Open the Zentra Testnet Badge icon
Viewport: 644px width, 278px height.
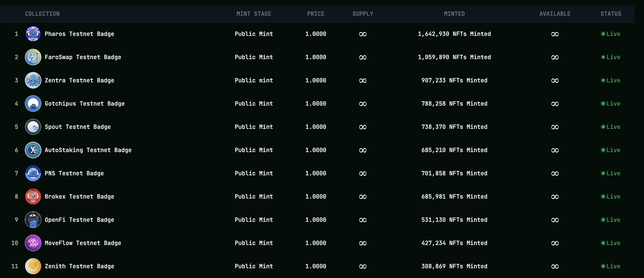[33, 80]
